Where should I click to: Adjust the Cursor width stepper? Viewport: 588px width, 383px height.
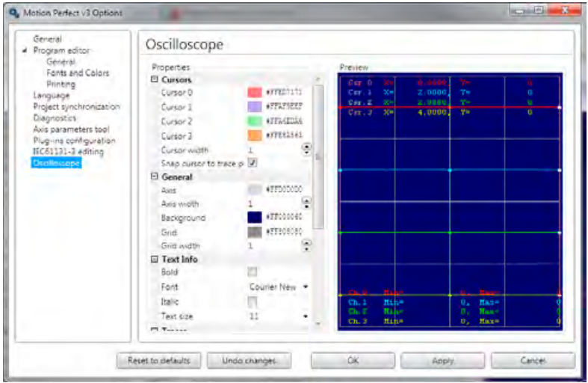pos(306,149)
